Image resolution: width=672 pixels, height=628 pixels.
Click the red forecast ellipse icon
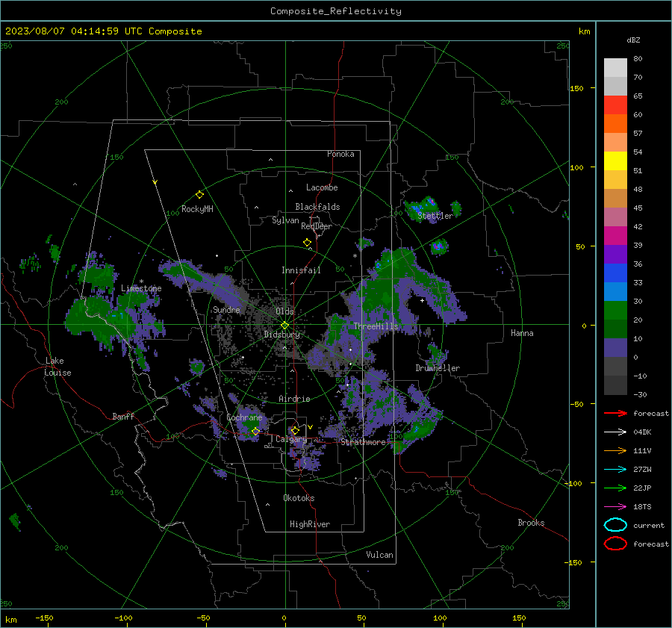(615, 544)
